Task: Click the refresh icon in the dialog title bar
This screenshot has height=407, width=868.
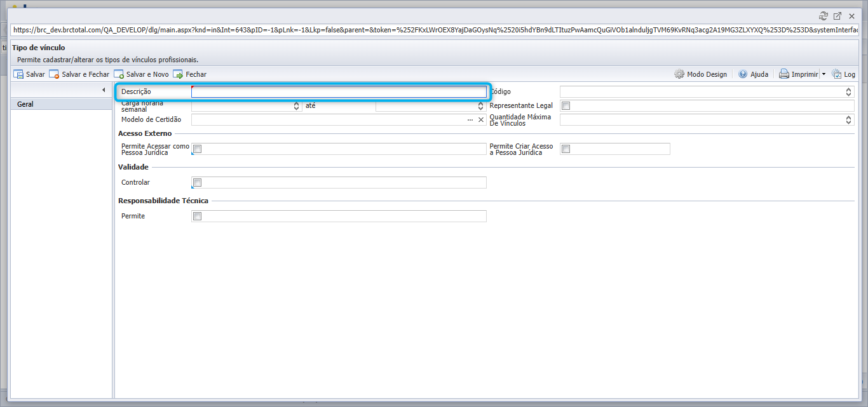Action: tap(824, 16)
